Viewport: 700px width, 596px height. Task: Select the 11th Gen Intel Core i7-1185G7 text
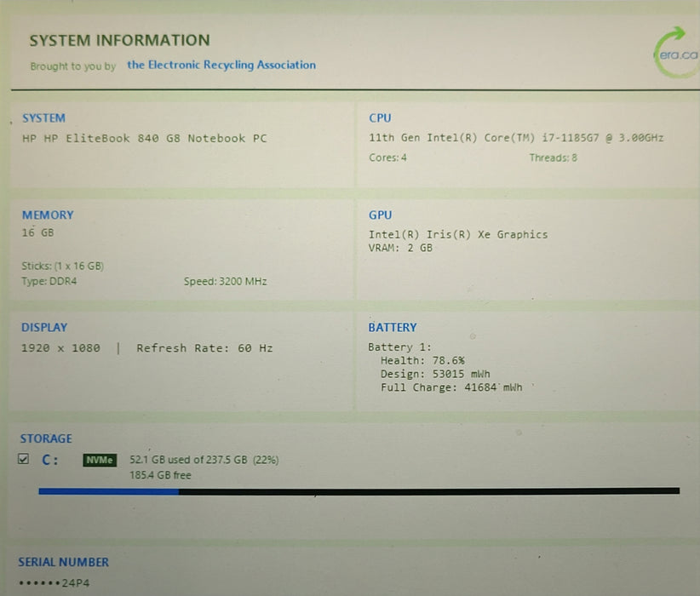(516, 138)
